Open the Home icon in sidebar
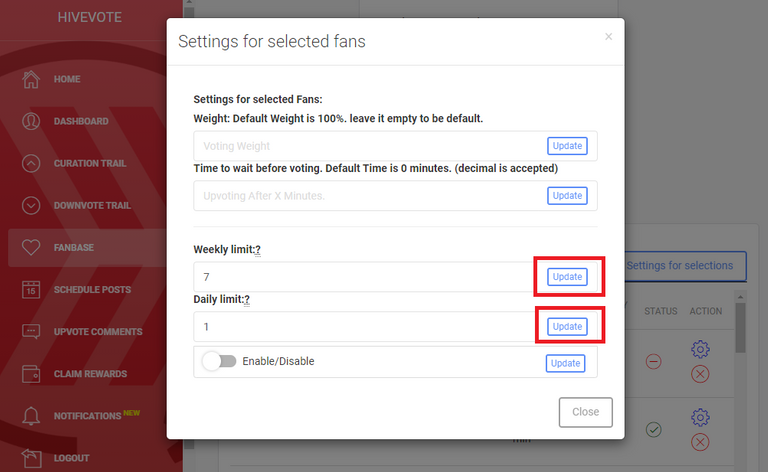 [31, 79]
